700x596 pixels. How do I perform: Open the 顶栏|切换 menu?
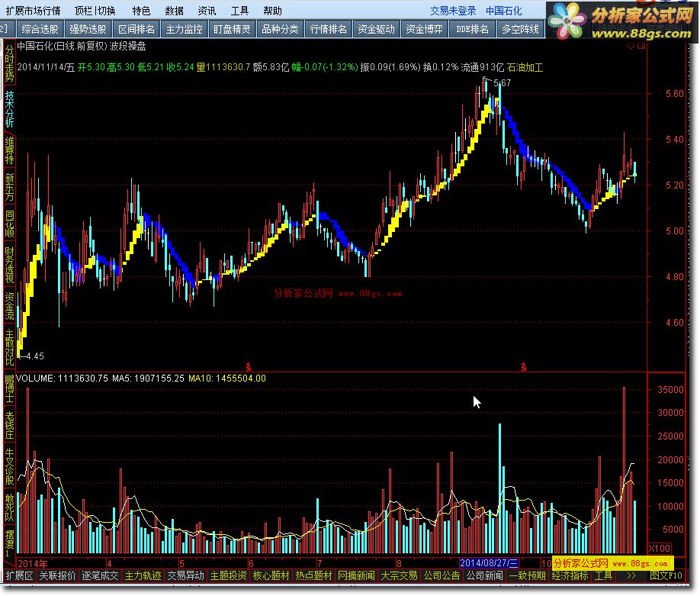95,10
